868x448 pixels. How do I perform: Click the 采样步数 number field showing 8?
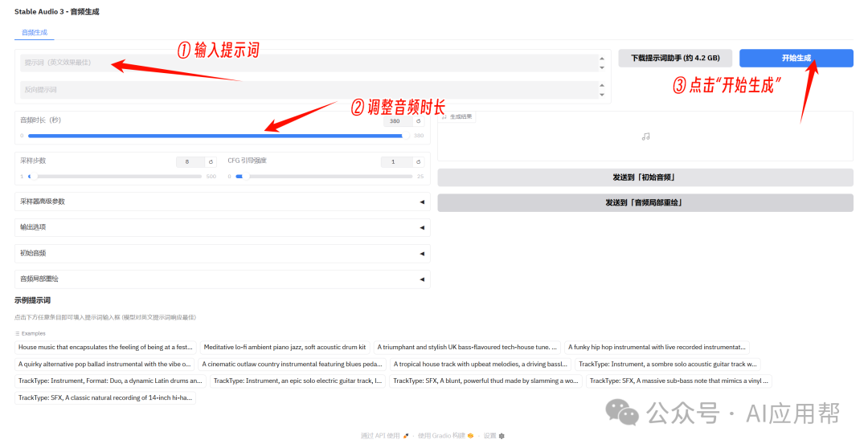tap(190, 162)
